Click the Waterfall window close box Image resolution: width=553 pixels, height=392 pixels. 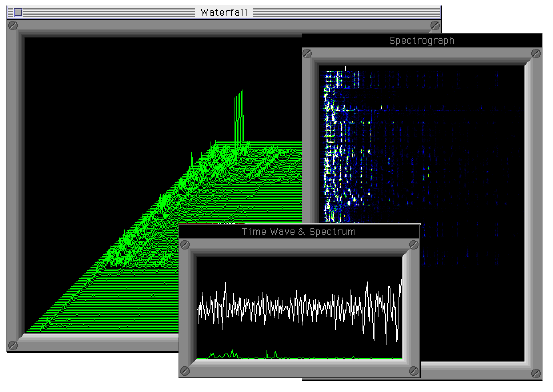[18, 13]
